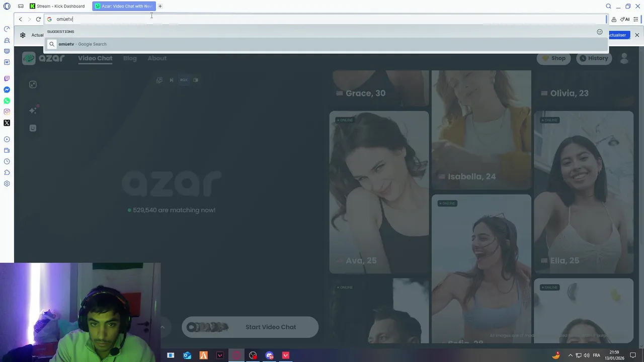The width and height of the screenshot is (644, 362).
Task: Click the expand-screen icon in Azar panel
Action: pos(33,84)
